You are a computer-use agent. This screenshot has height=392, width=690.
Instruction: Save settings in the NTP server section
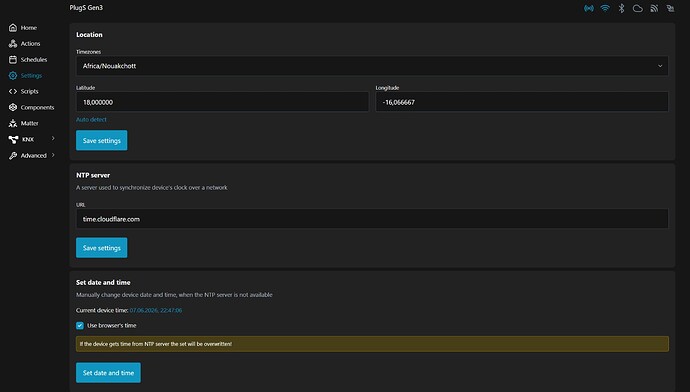coord(102,248)
